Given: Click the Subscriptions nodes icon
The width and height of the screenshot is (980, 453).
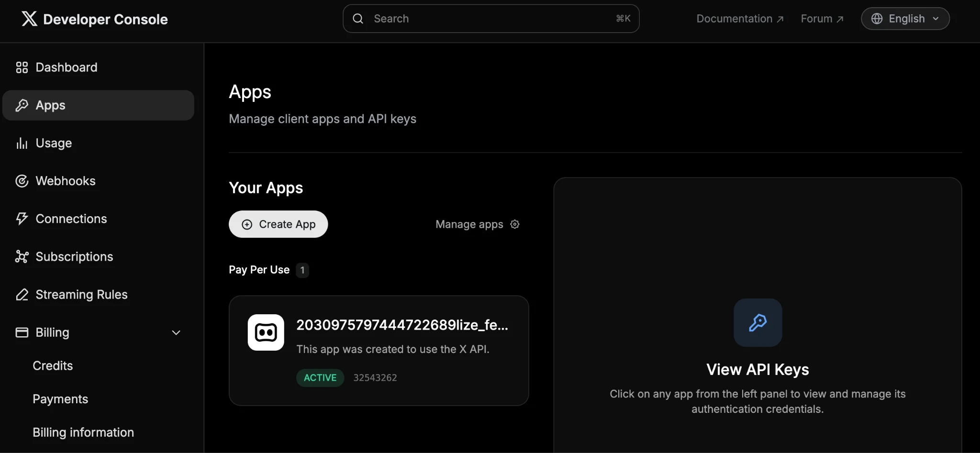Looking at the screenshot, I should pyautogui.click(x=22, y=256).
